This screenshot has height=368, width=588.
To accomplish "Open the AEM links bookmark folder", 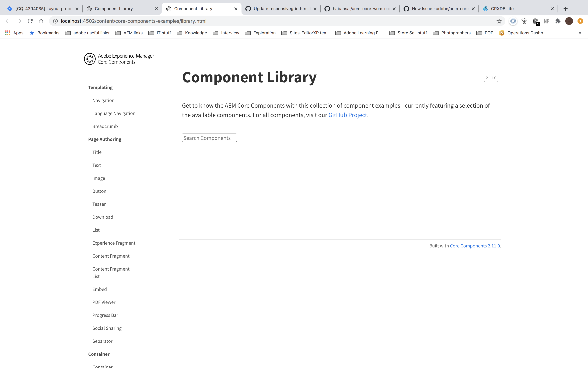I will 129,33.
